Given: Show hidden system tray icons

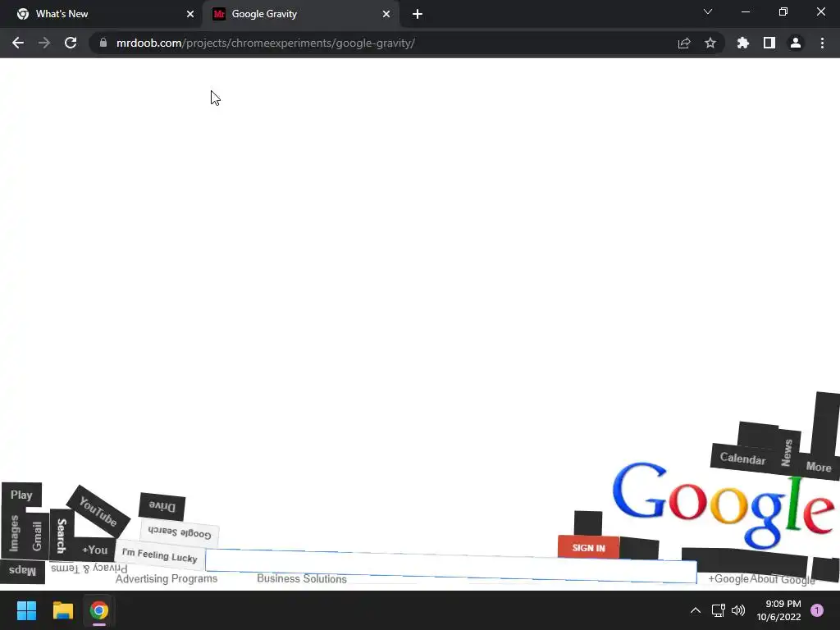Looking at the screenshot, I should point(695,610).
